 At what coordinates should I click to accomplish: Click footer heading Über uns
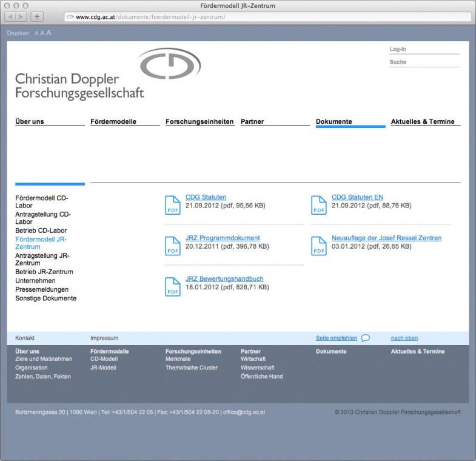pyautogui.click(x=27, y=351)
